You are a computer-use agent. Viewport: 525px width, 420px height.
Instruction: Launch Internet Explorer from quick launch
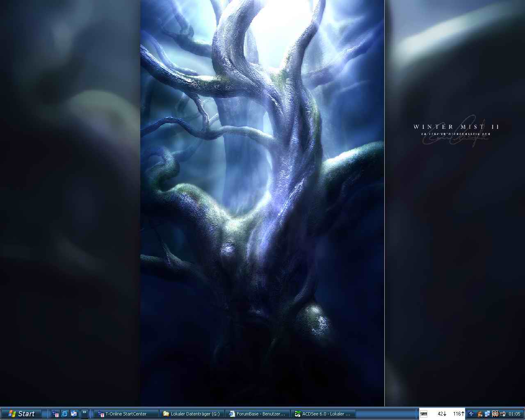64,414
